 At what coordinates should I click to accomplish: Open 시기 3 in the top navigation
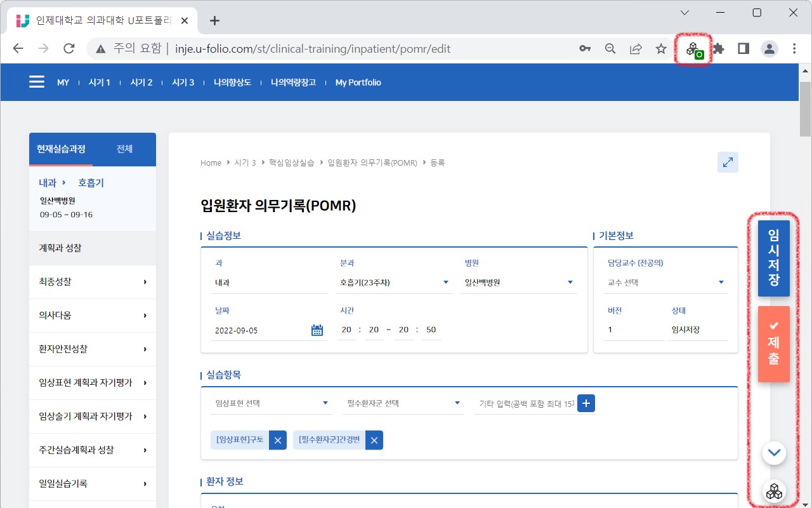tap(183, 83)
